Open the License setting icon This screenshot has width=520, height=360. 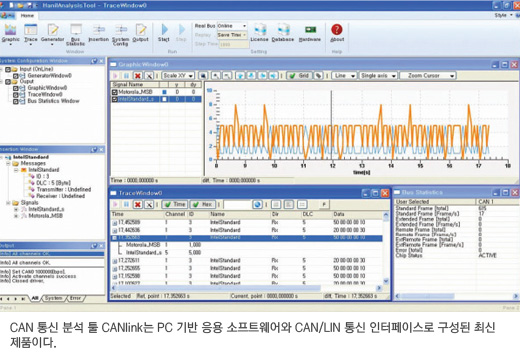click(259, 33)
